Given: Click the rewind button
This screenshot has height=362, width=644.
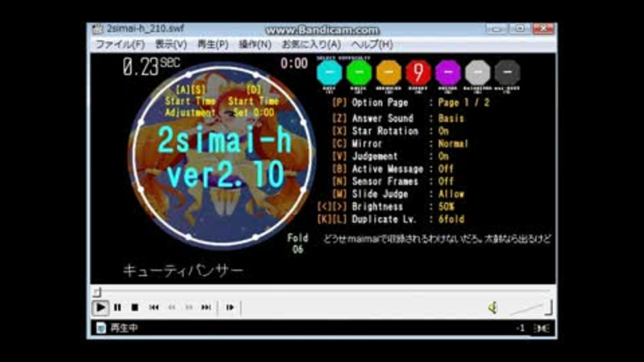Looking at the screenshot, I should click(x=172, y=308).
